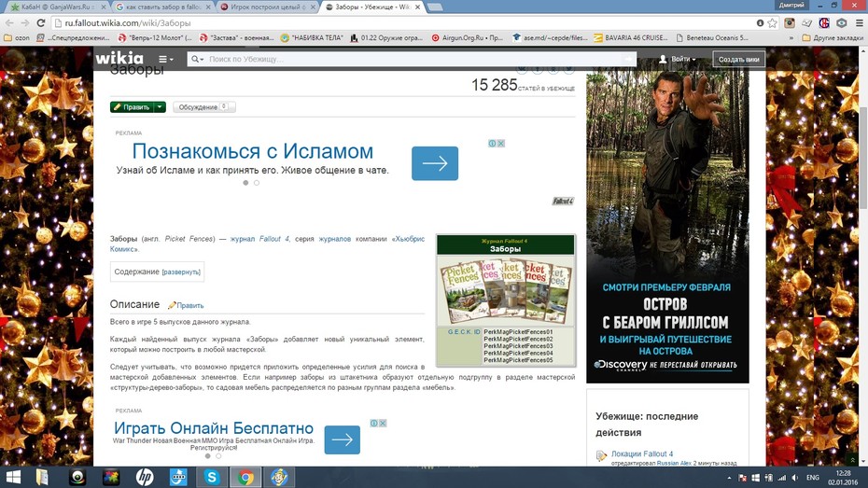Viewport: 868px width, 488px height.
Task: Switch to the 'Игрок построил целый' tab
Action: click(x=266, y=7)
